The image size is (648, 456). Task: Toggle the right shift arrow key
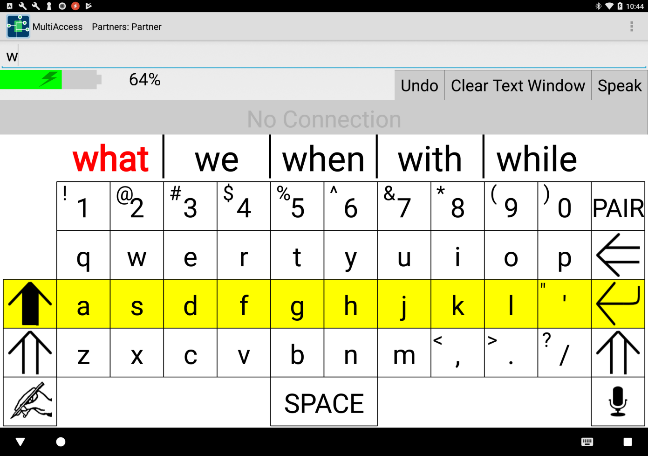coord(618,353)
